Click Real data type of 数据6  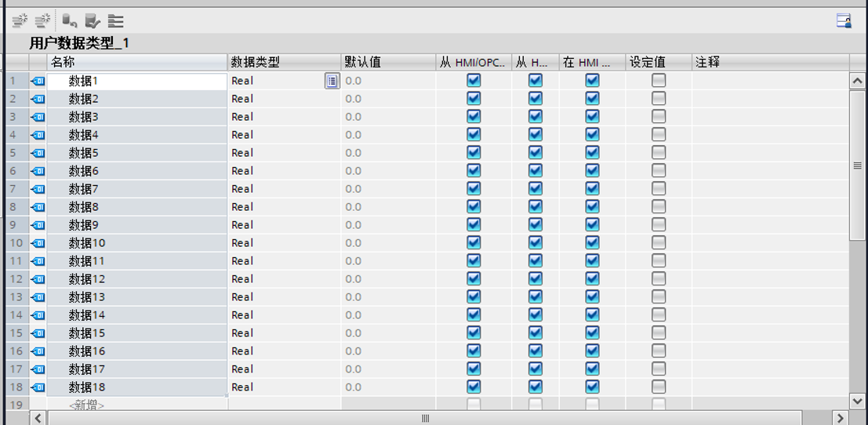[x=242, y=171]
